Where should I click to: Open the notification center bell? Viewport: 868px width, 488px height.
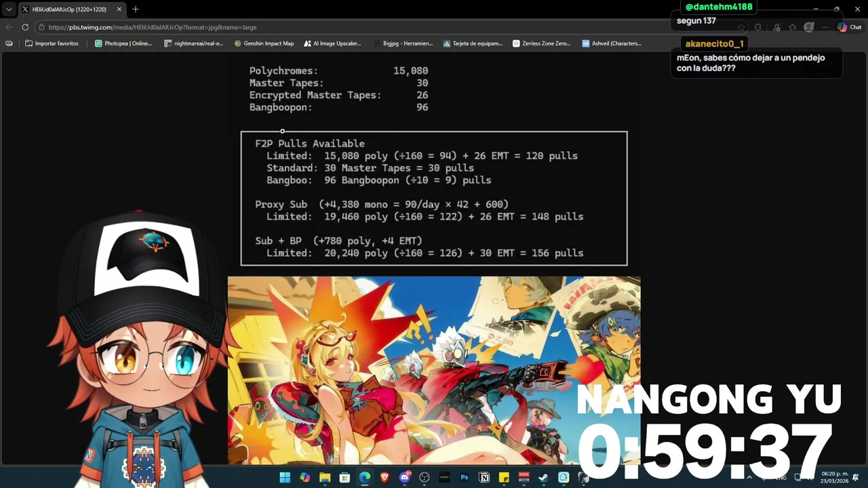tap(856, 478)
